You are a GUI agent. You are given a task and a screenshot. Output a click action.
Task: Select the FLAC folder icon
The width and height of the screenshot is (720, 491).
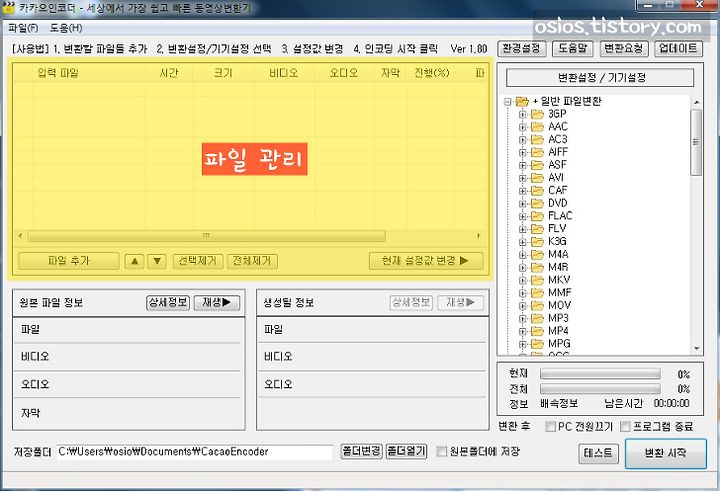tap(537, 216)
